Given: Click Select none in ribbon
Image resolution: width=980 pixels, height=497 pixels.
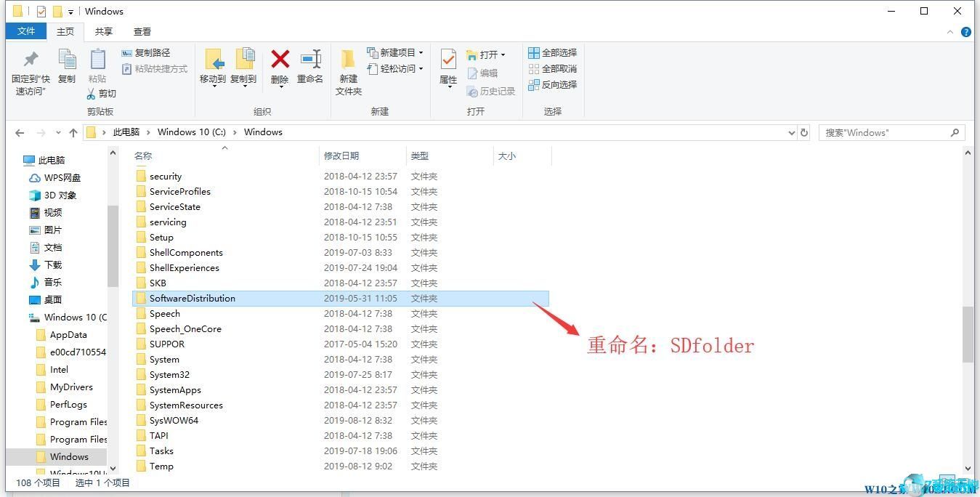Looking at the screenshot, I should point(552,69).
